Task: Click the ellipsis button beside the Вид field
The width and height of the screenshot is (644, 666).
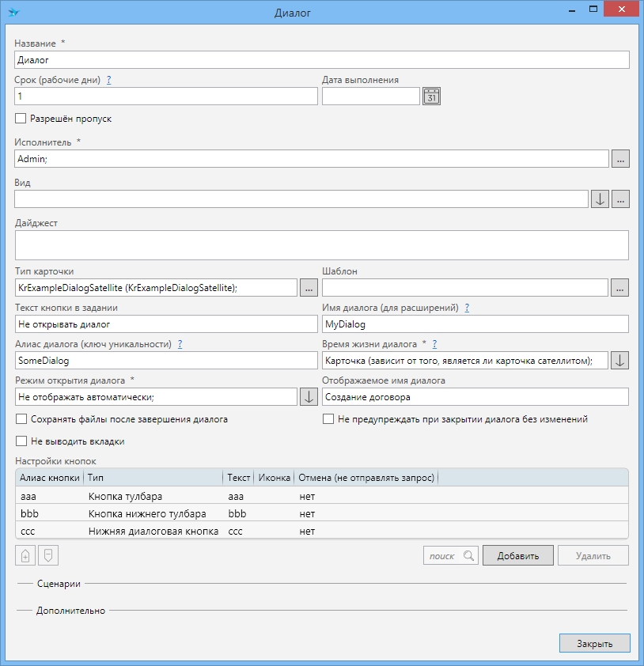Action: click(620, 199)
